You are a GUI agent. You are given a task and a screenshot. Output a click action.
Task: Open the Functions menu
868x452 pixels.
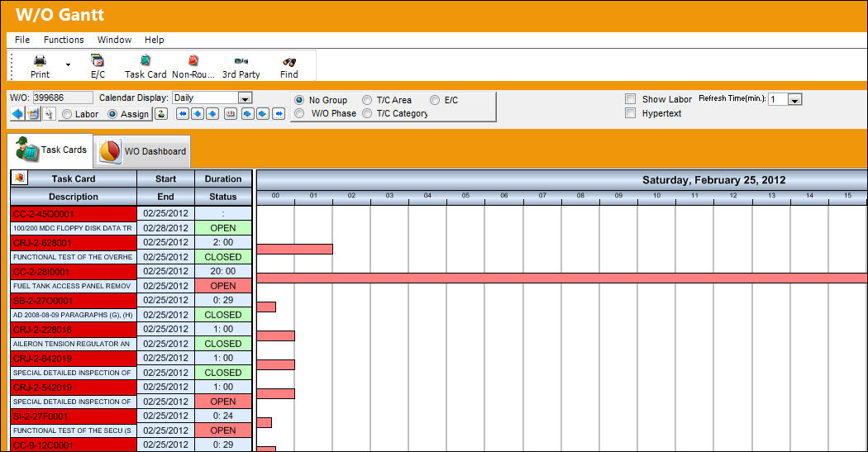[64, 40]
